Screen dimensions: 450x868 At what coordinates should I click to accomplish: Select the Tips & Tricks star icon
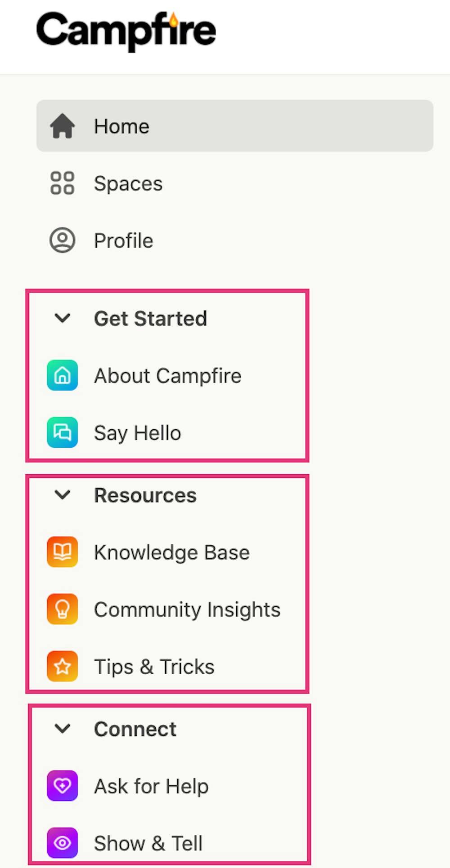click(x=63, y=667)
